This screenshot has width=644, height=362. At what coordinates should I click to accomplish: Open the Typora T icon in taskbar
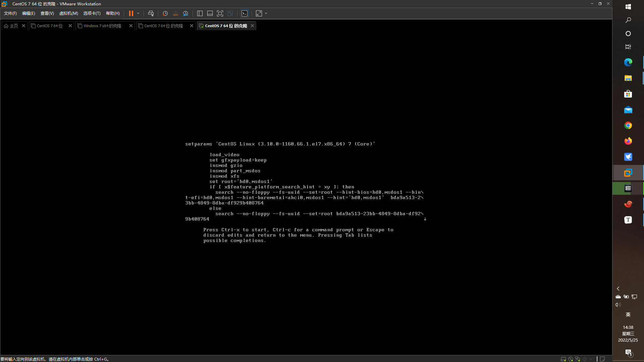point(628,220)
